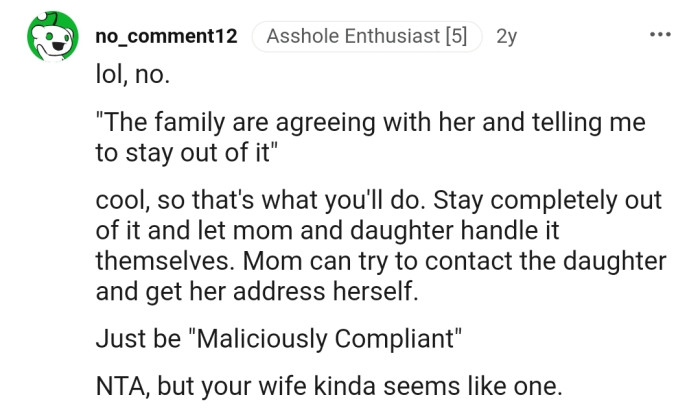Image resolution: width=700 pixels, height=419 pixels.
Task: Click the line 'of it and let mom and daughter handle it'
Action: pyautogui.click(x=325, y=232)
